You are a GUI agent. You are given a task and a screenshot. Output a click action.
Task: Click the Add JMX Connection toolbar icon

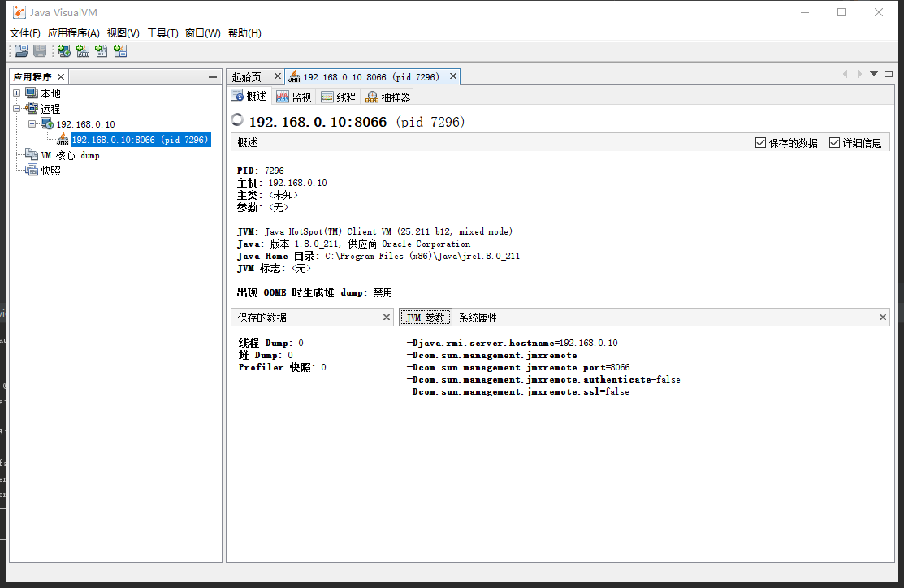(x=83, y=50)
